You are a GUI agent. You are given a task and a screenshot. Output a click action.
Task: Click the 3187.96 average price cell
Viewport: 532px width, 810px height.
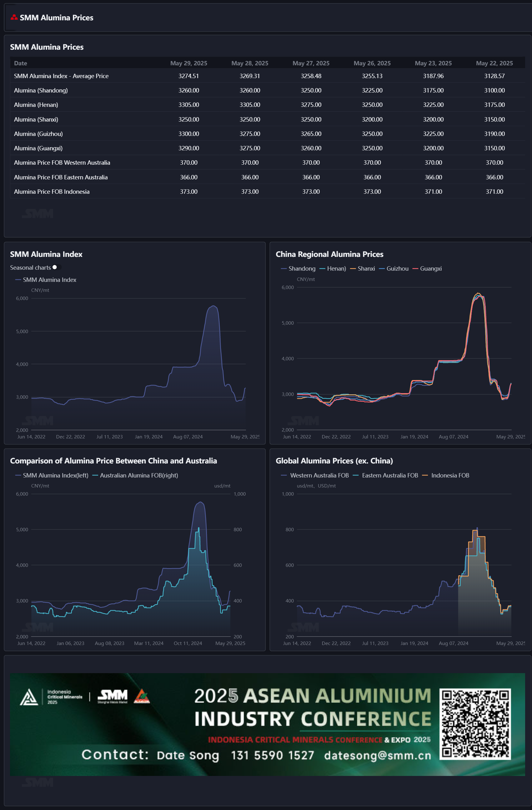click(433, 76)
